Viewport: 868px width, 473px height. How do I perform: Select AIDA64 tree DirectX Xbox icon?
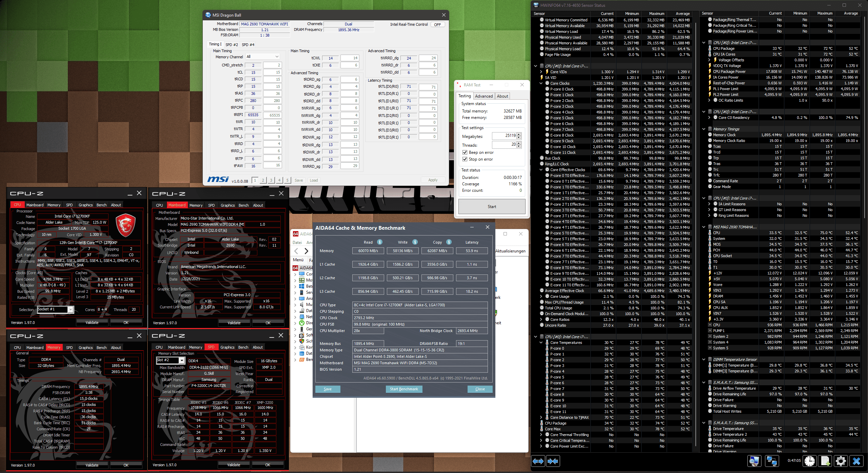point(302,323)
